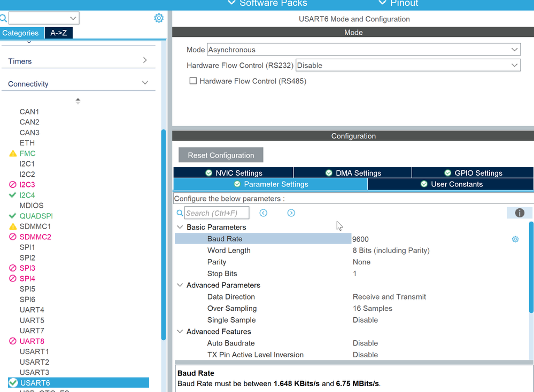Viewport: 534px width, 392px height.
Task: Click the parameter Search (Ctrl+F) field
Action: tap(216, 213)
